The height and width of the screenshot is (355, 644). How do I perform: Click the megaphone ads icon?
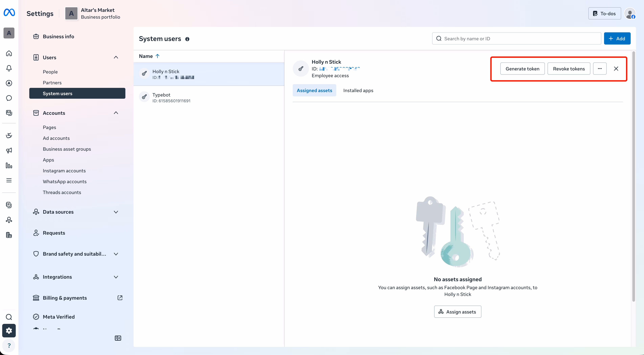(x=9, y=150)
